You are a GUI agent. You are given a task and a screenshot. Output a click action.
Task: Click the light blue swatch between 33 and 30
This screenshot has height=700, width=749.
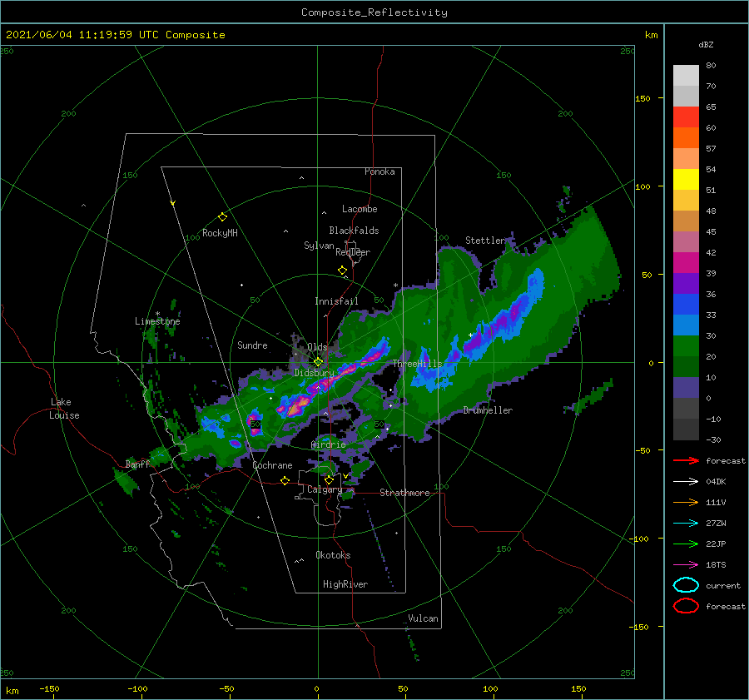click(x=686, y=325)
